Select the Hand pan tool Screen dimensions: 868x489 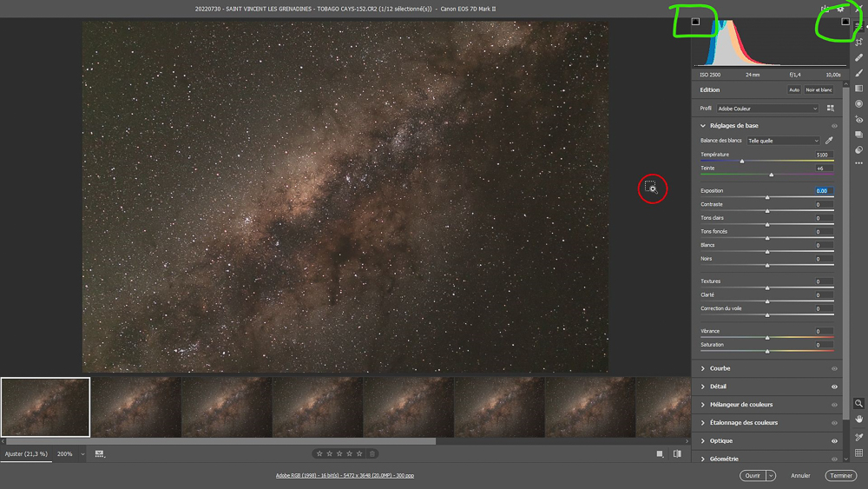(x=858, y=420)
